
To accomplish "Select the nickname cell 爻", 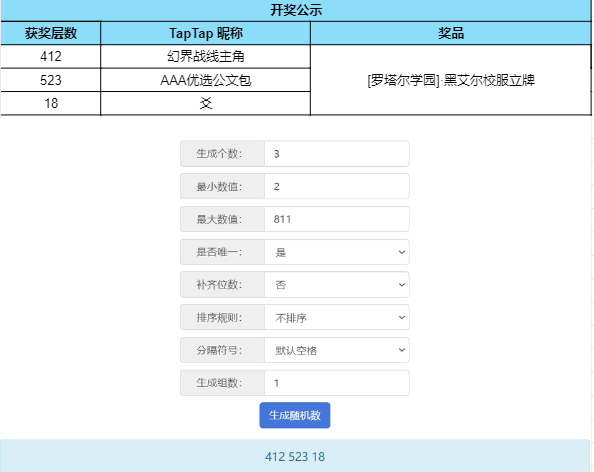I will [x=205, y=103].
